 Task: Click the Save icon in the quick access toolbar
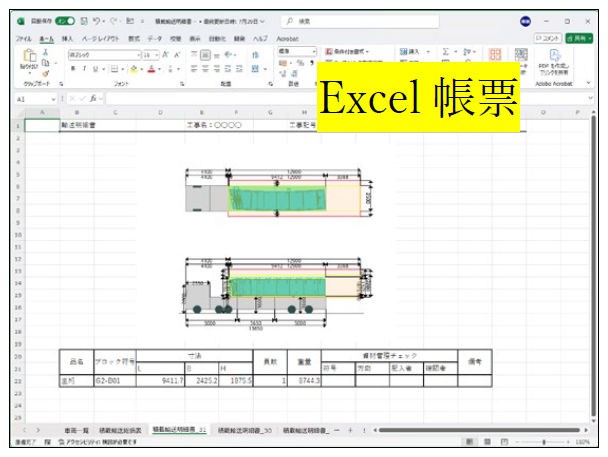click(x=83, y=20)
